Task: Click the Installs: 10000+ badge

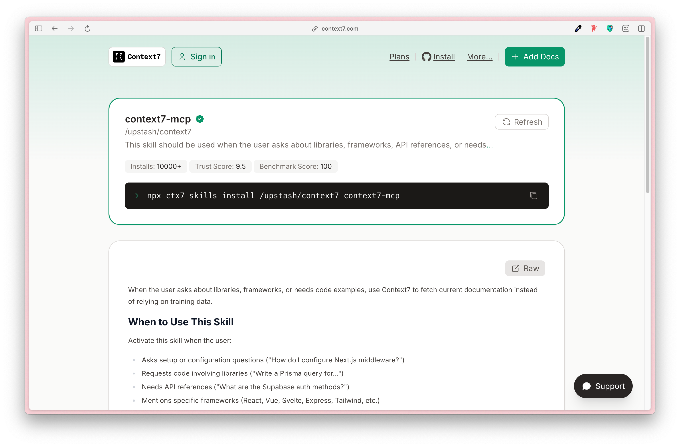Action: (x=156, y=166)
